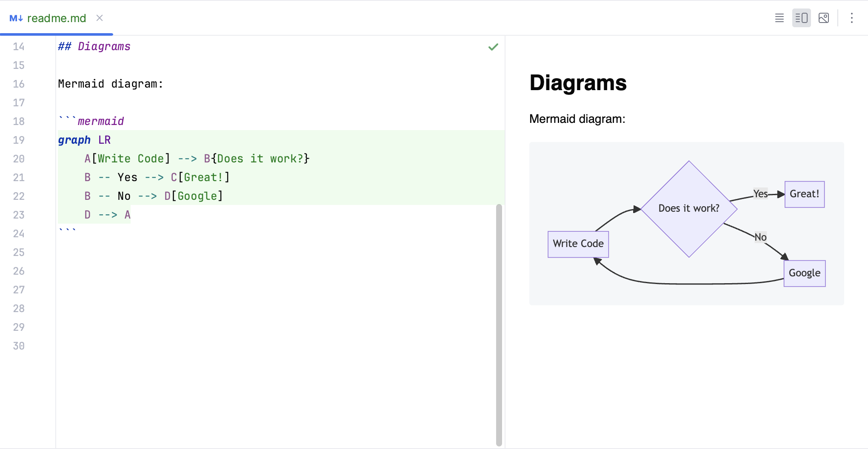Click line number 19 in the gutter
The height and width of the screenshot is (449, 868).
coord(19,140)
